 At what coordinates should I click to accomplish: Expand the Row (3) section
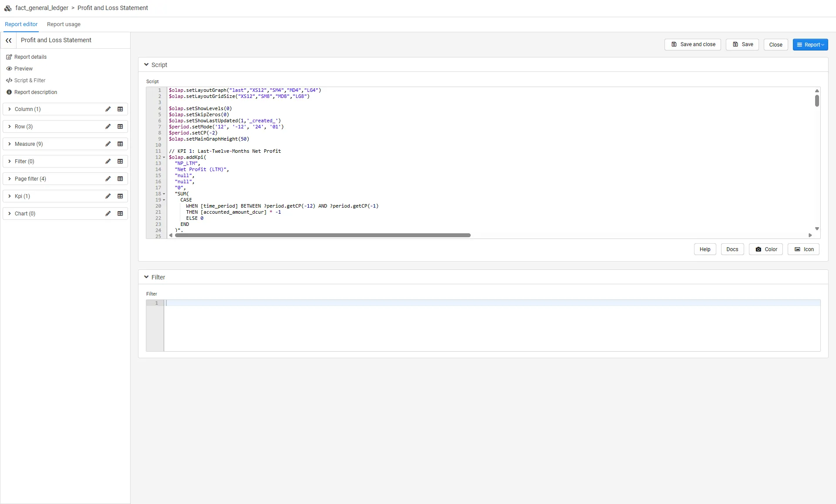point(10,127)
